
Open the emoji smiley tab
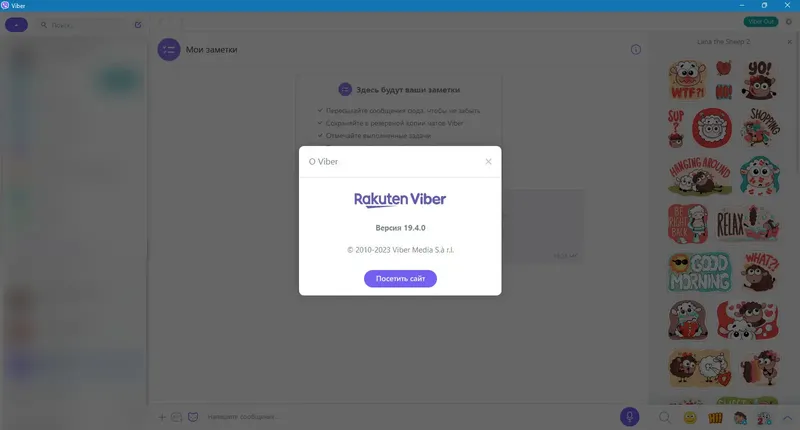click(x=690, y=418)
